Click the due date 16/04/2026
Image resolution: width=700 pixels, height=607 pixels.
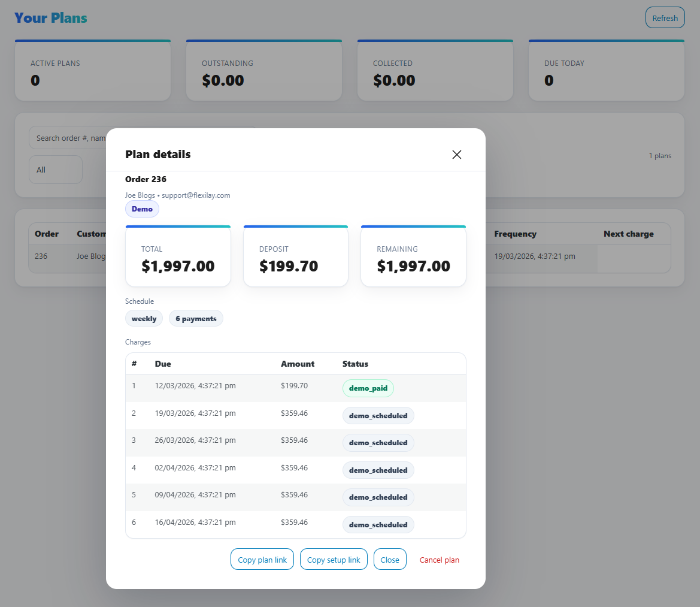[195, 522]
